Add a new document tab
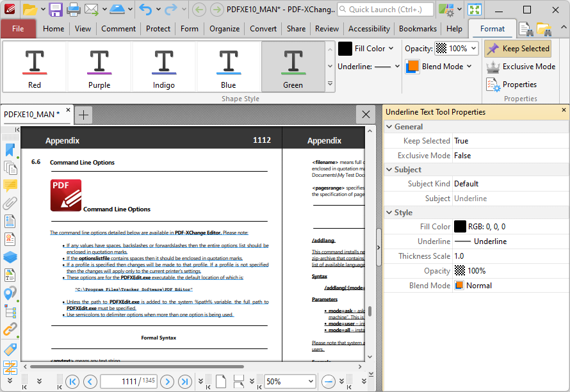This screenshot has width=570, height=392. [x=84, y=115]
